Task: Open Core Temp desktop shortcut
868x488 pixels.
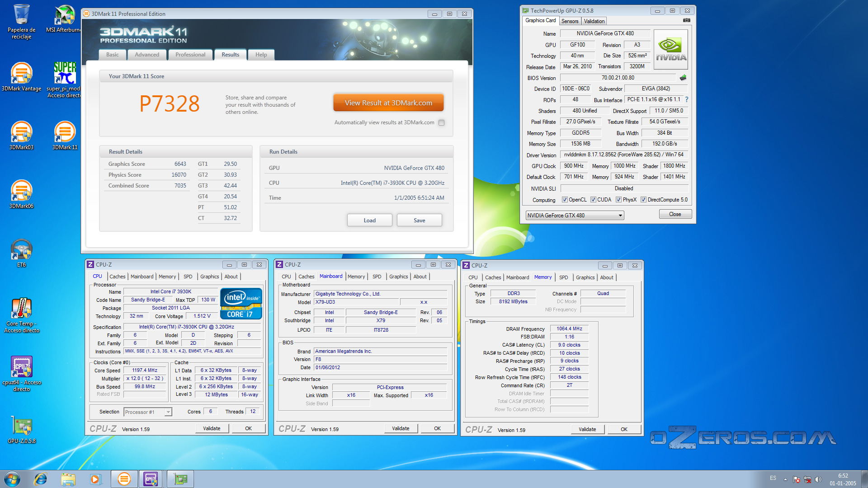Action: (x=21, y=315)
